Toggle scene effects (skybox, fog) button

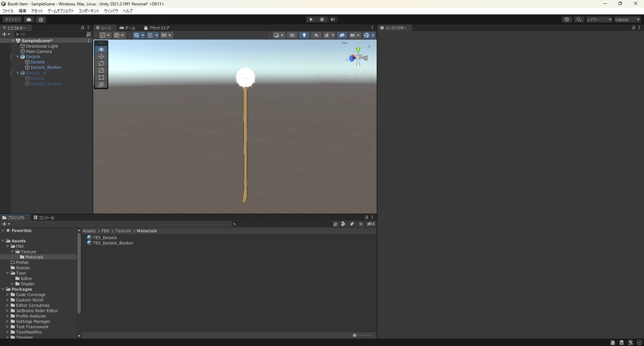pos(326,35)
